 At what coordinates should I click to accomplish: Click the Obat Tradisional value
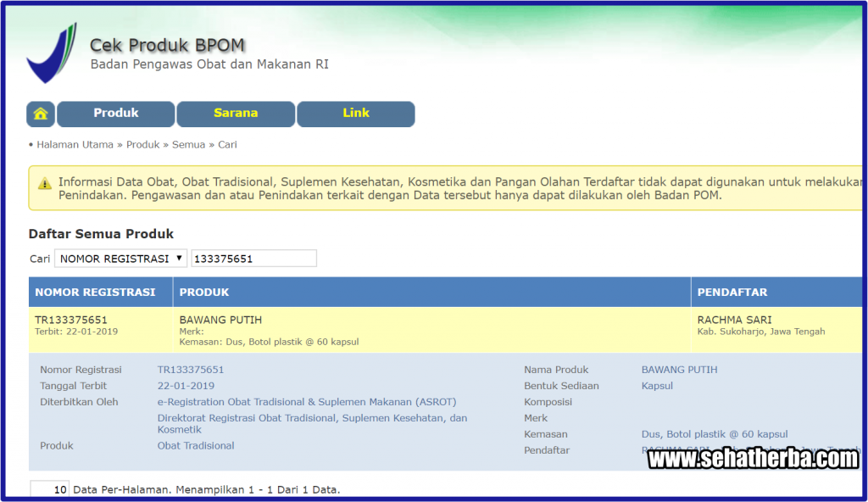[x=196, y=445]
